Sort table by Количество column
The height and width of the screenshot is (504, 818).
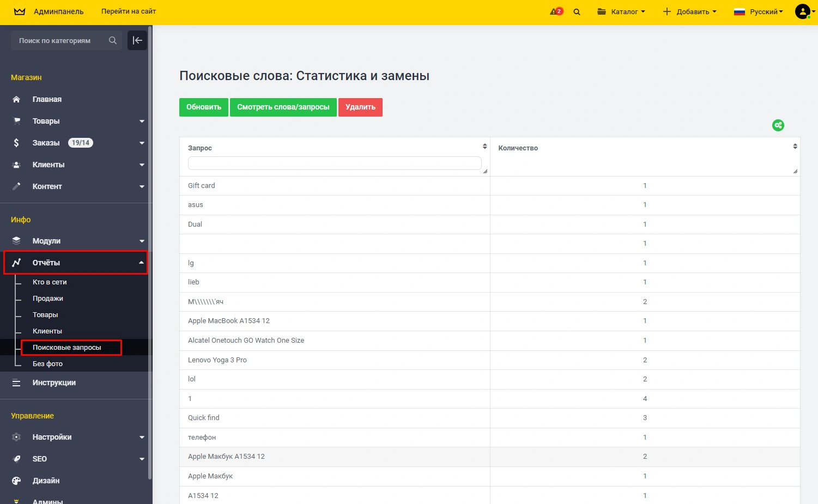[x=795, y=147]
